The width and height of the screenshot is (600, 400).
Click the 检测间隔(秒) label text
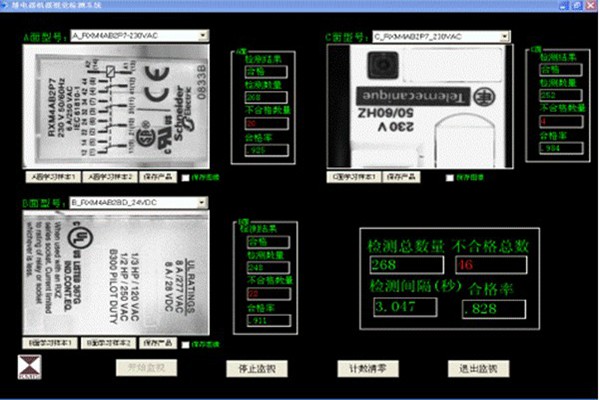[x=416, y=286]
